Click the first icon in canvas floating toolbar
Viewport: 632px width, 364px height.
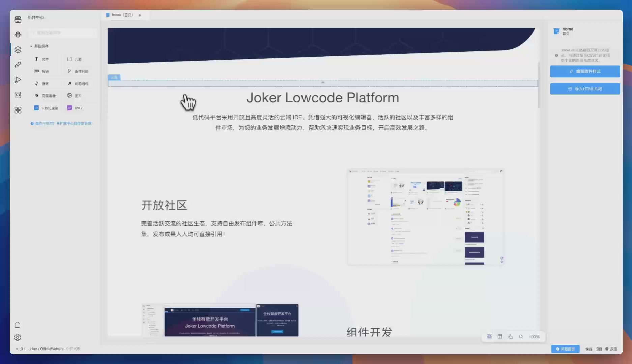(x=489, y=336)
